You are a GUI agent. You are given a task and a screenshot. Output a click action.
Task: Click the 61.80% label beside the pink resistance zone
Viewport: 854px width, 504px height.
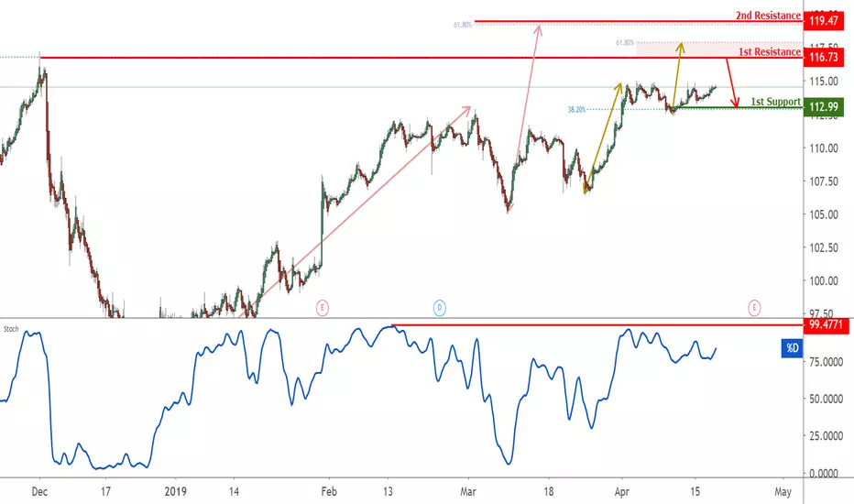(625, 42)
